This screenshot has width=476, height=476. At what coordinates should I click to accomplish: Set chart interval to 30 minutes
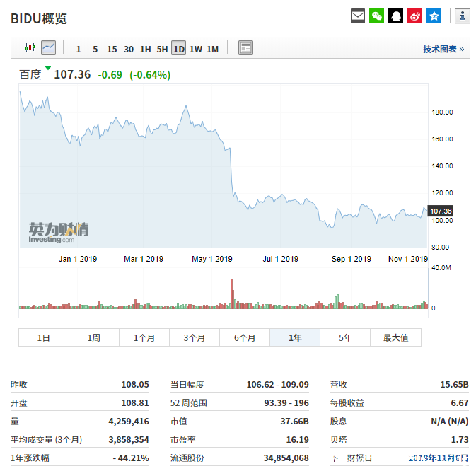(x=129, y=50)
